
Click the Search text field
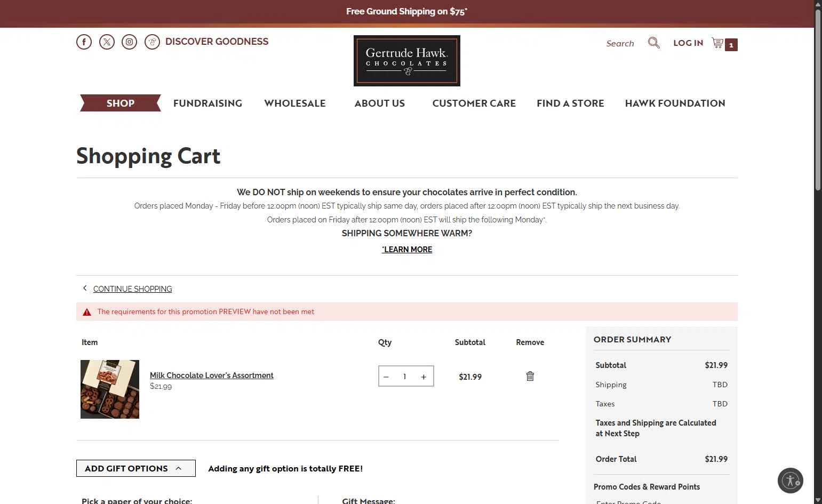620,43
